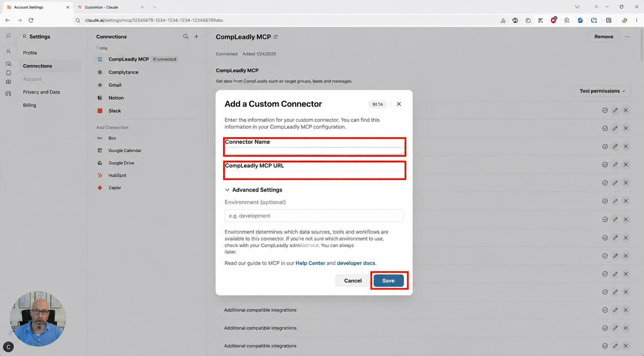
Task: Open the browser three-dot menu
Action: point(636,20)
